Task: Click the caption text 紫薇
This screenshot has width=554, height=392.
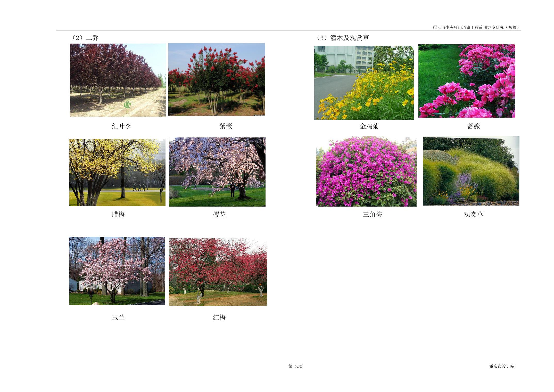Action: 226,126
